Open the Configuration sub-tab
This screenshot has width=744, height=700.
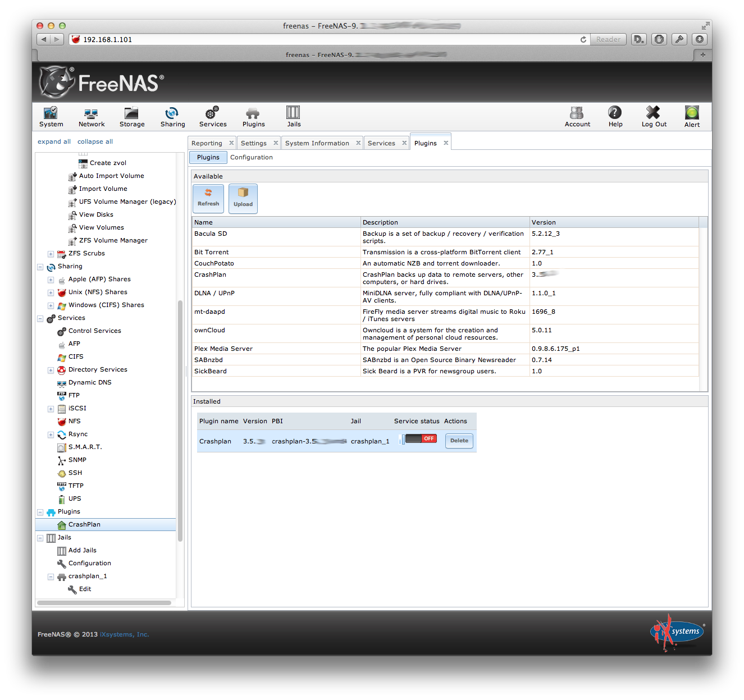252,157
